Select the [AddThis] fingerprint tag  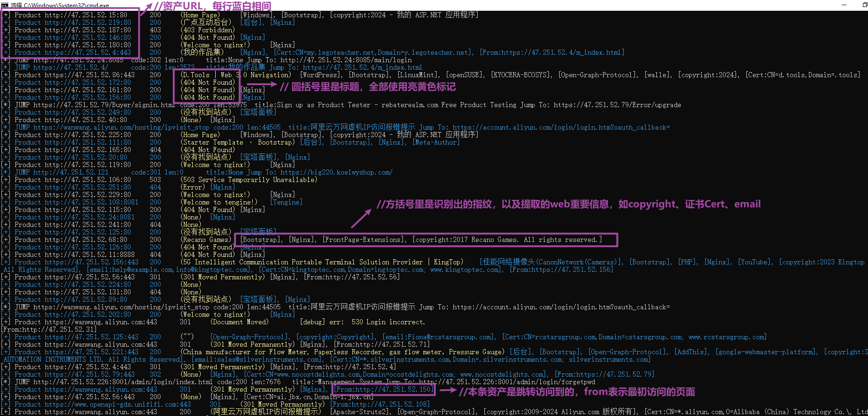point(692,352)
